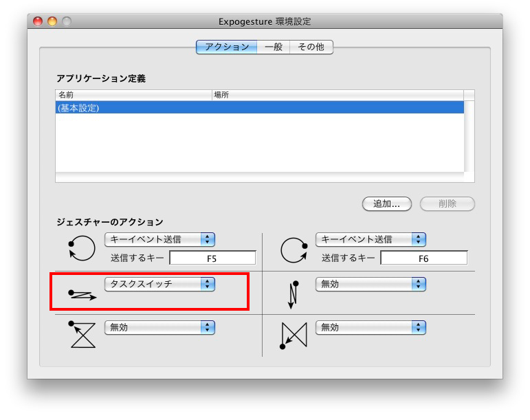Switch to the 一般 tab

tap(274, 47)
